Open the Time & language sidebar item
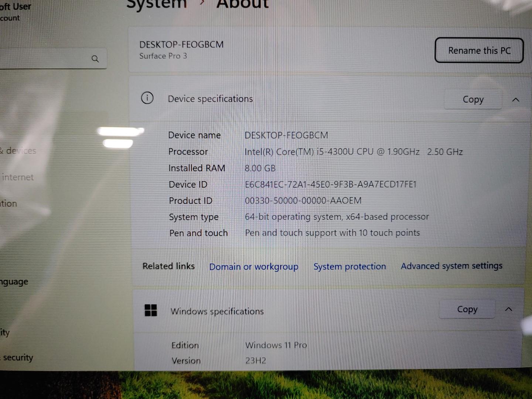 [x=14, y=282]
